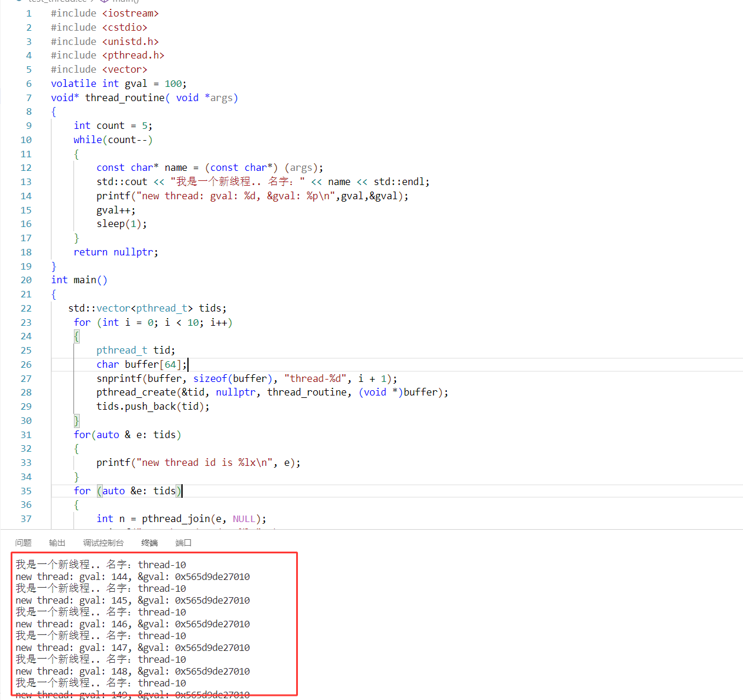Click the printf "new thread id is %lx" line
This screenshot has width=743, height=700.
pos(199,462)
